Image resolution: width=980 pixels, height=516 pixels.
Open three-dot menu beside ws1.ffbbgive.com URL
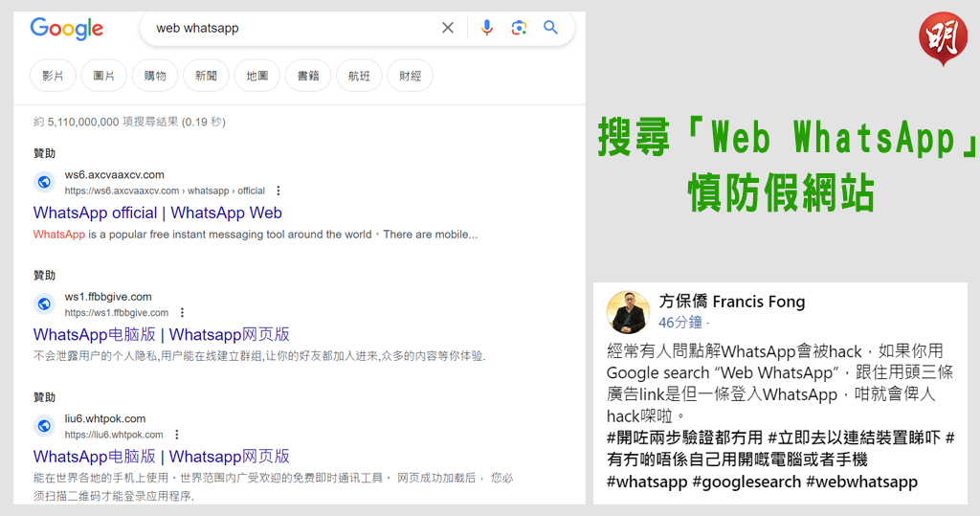pyautogui.click(x=182, y=313)
